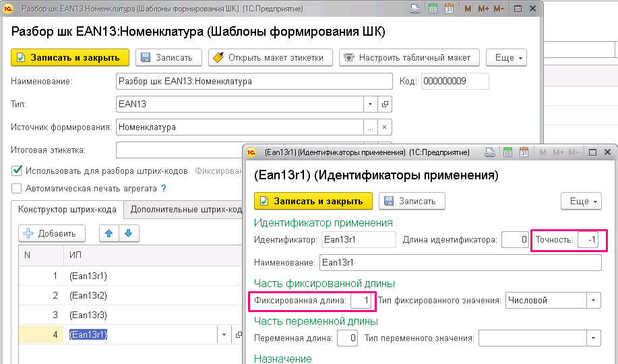618x364 pixels.
Task: Click Записать button in Ean13r1 window
Action: pos(412,201)
